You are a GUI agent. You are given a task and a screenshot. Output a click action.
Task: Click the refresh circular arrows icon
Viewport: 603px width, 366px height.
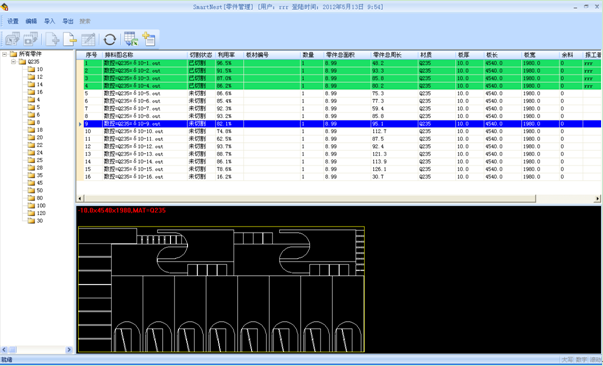pos(110,39)
